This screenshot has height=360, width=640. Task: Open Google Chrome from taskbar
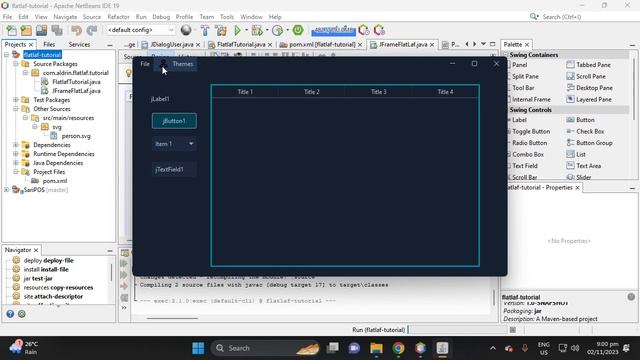[398, 348]
